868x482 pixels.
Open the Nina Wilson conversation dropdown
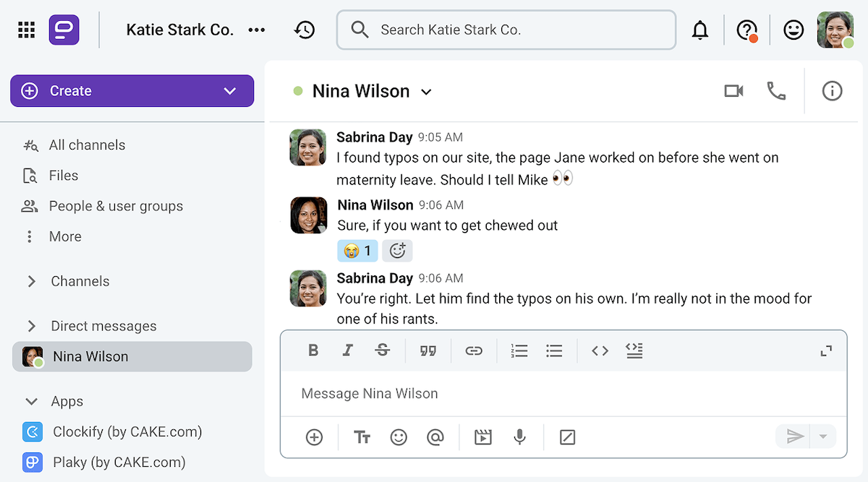(426, 92)
